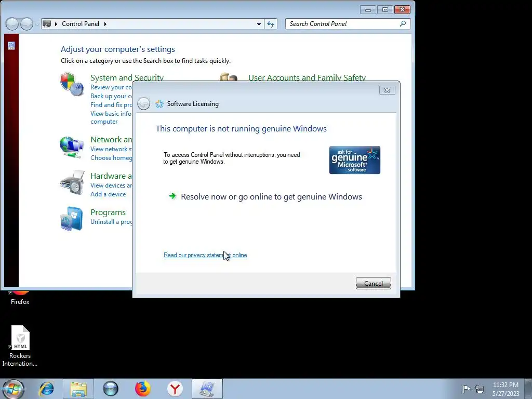532x399 pixels.
Task: Click the System and Security shield icon
Action: pos(72,84)
